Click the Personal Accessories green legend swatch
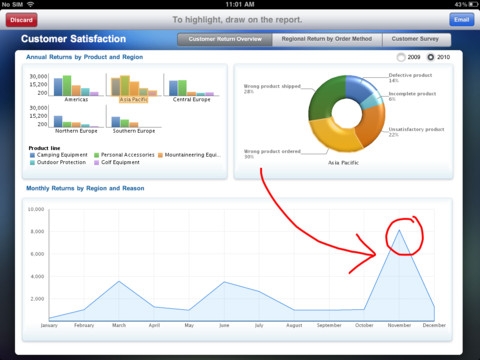The image size is (480, 360). 97,155
